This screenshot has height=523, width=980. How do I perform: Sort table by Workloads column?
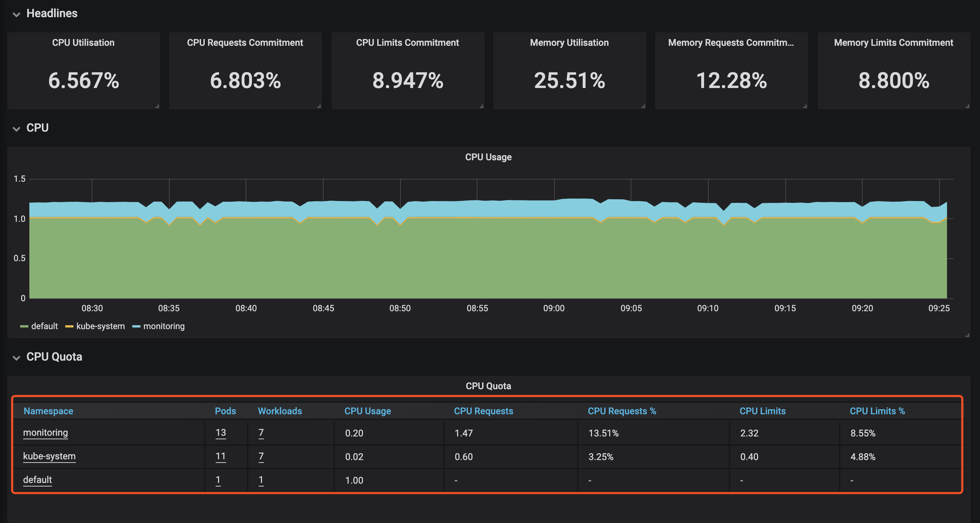click(x=280, y=411)
